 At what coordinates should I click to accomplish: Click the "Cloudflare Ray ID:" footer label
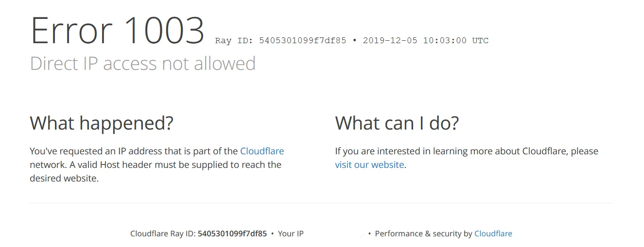(x=163, y=233)
